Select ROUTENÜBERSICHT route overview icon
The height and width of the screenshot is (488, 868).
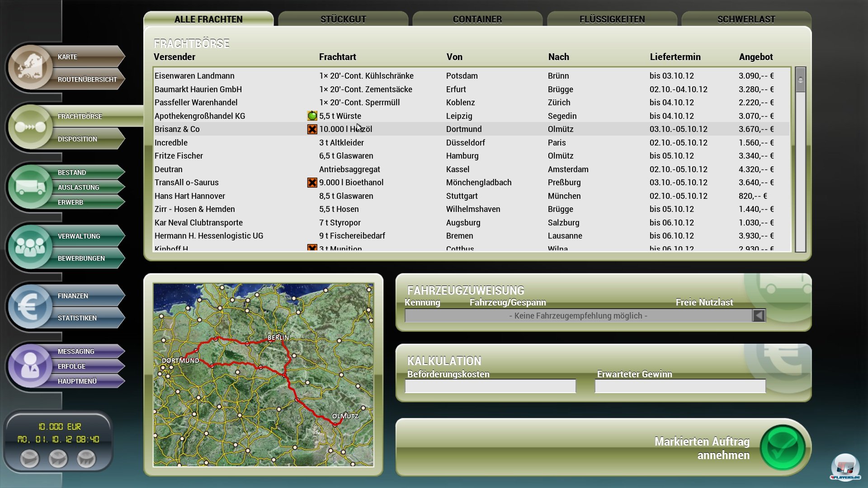click(88, 78)
